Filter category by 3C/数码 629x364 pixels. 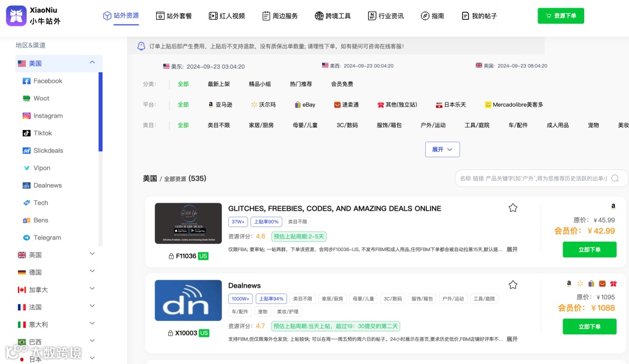pyautogui.click(x=347, y=125)
